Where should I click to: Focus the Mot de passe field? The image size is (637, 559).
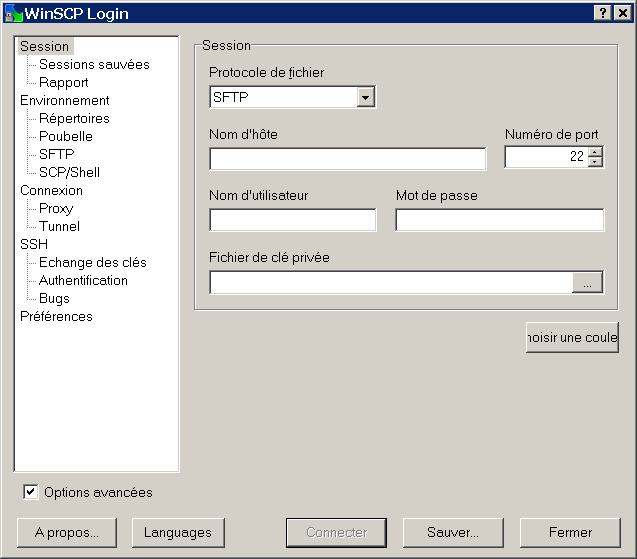click(499, 220)
